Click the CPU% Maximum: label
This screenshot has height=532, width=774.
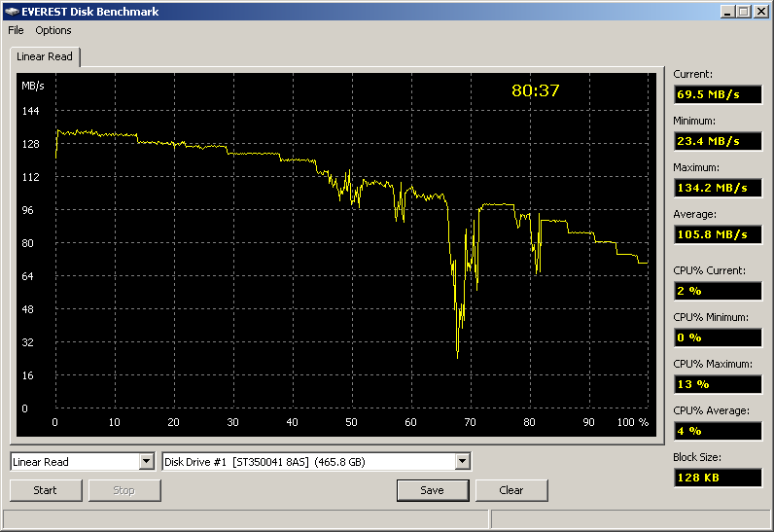coord(713,364)
